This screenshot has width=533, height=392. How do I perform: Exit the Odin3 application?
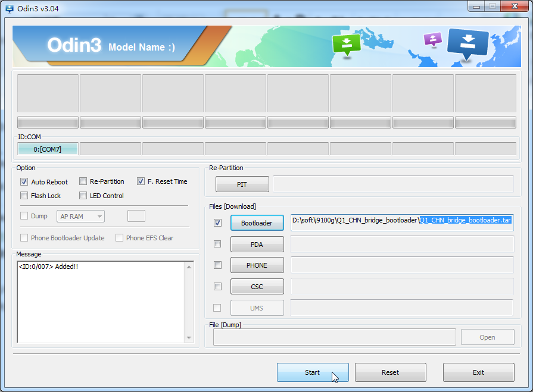tap(479, 372)
